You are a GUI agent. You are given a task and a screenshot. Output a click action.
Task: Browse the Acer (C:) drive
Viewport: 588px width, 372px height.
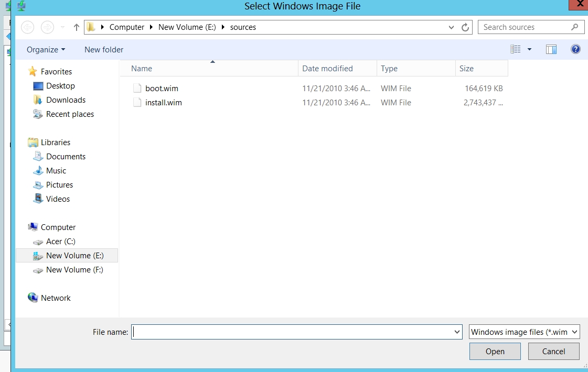(x=60, y=242)
